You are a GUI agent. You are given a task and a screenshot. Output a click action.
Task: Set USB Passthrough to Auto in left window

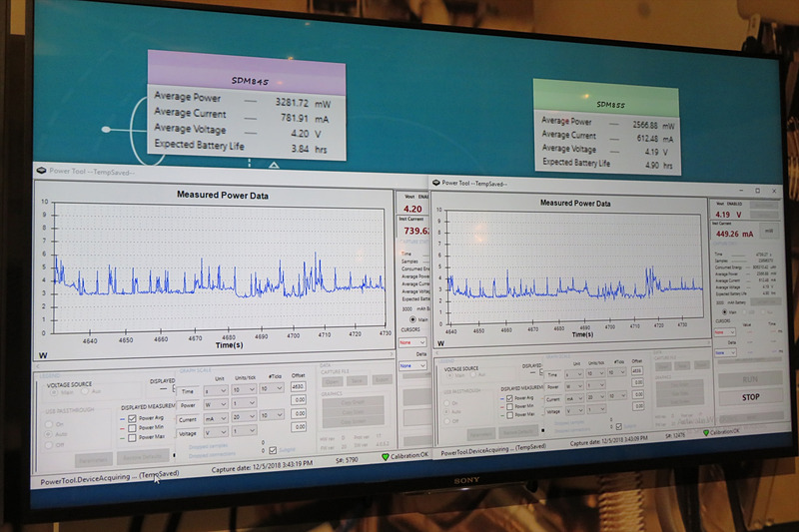pyautogui.click(x=49, y=434)
